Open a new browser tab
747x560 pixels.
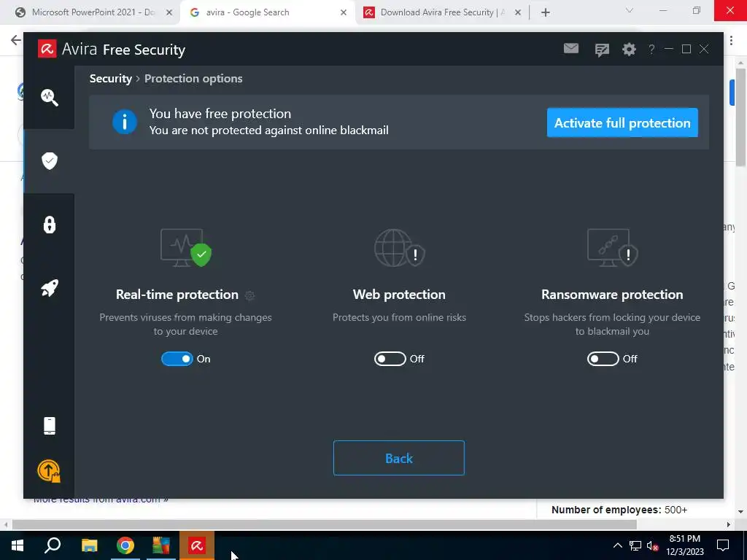[x=546, y=13]
